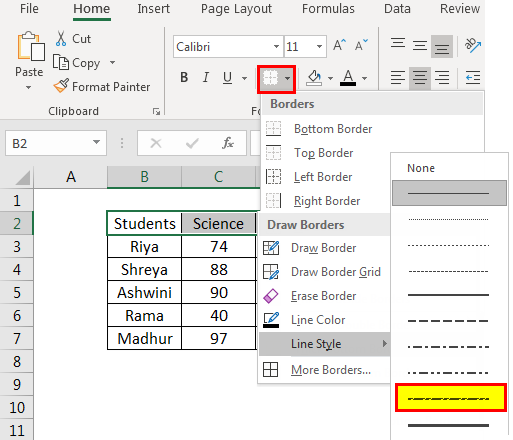Open the Clipboard dialog launcher
The image size is (513, 440).
click(156, 112)
